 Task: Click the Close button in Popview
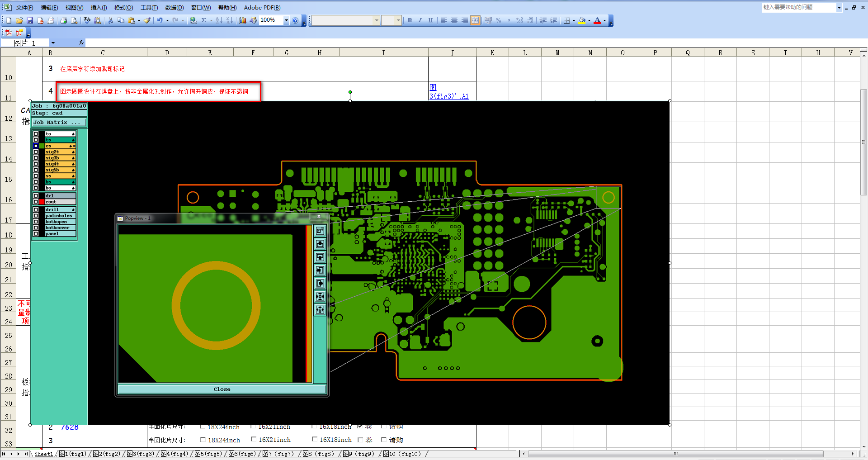(x=222, y=389)
